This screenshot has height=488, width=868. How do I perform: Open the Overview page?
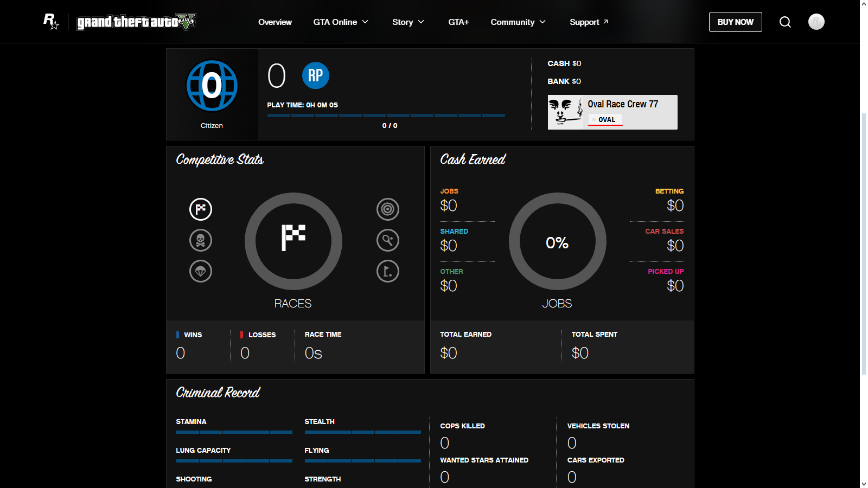click(275, 22)
